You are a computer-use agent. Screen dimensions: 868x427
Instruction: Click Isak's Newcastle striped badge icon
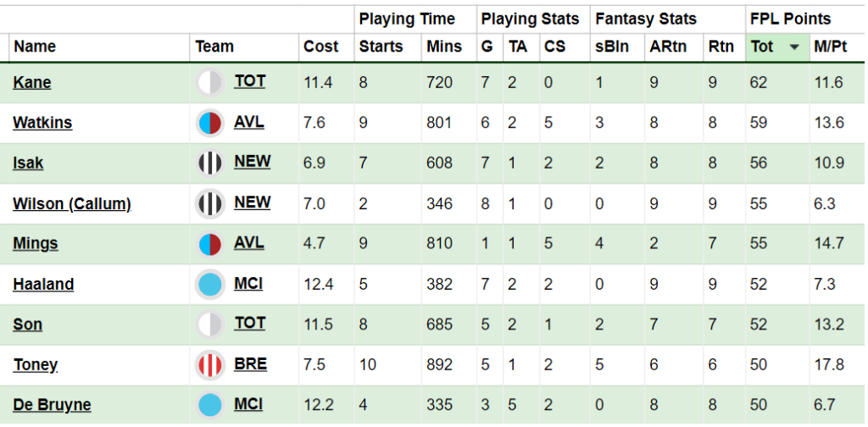point(209,163)
